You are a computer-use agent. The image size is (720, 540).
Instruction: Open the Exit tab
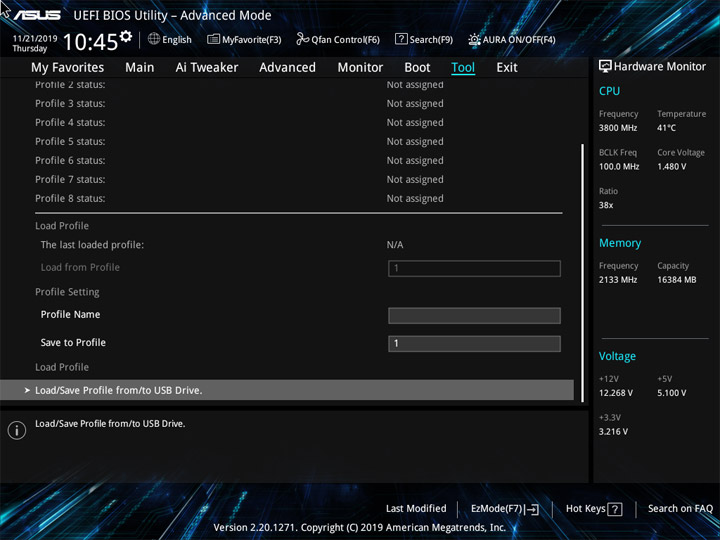pos(507,68)
